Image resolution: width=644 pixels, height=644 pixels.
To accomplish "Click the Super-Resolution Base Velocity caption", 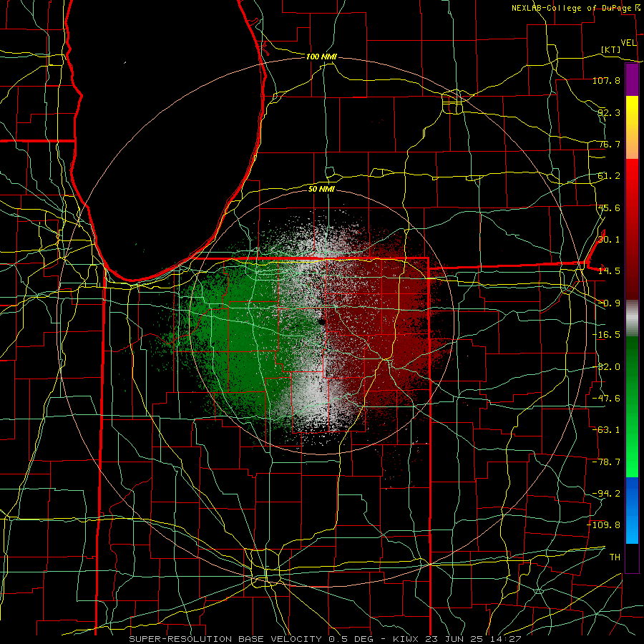I will click(326, 639).
